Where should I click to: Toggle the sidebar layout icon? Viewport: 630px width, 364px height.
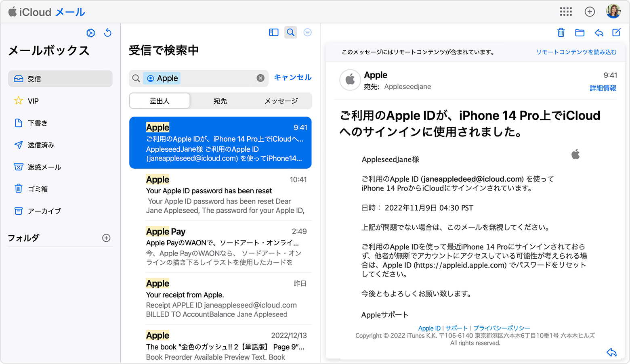pos(274,32)
